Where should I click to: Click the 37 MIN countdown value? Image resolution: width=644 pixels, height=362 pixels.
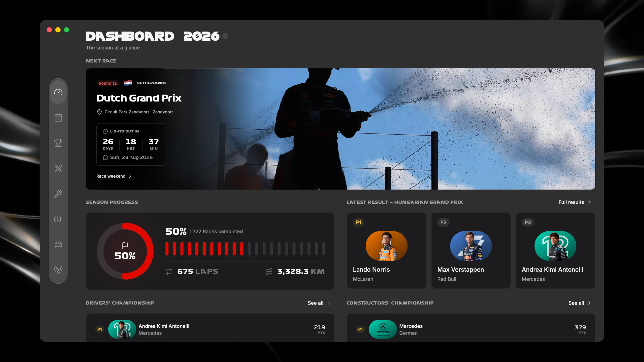pyautogui.click(x=154, y=144)
